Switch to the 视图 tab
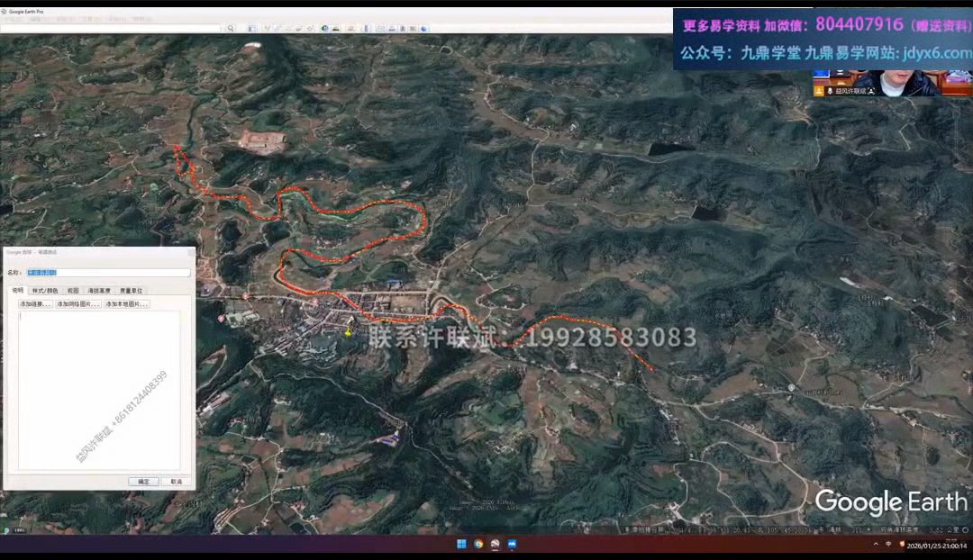 [73, 291]
